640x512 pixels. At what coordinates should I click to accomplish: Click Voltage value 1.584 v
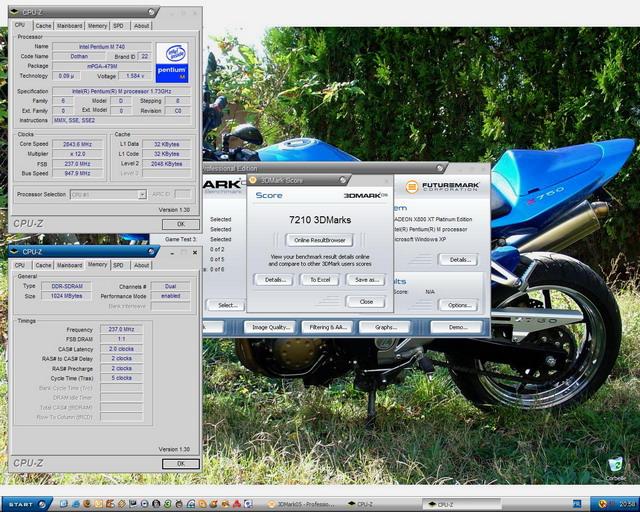point(135,76)
